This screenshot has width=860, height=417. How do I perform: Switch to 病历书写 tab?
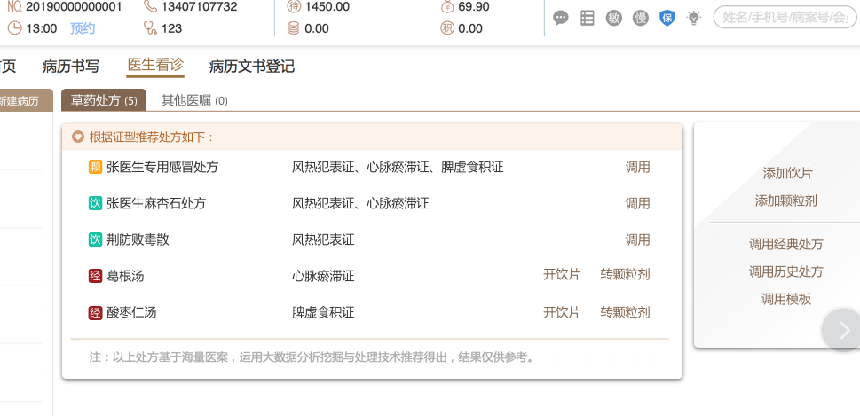71,67
